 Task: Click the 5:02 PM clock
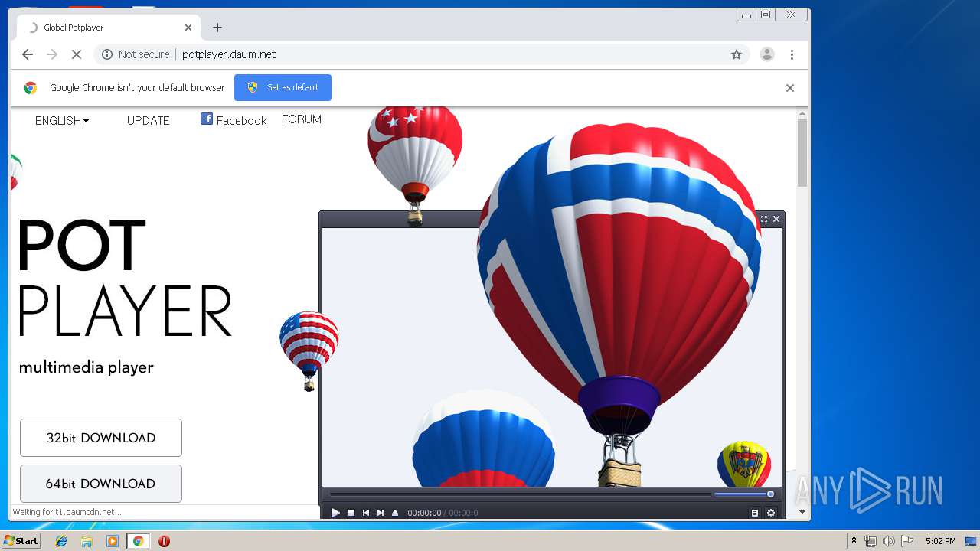click(940, 541)
